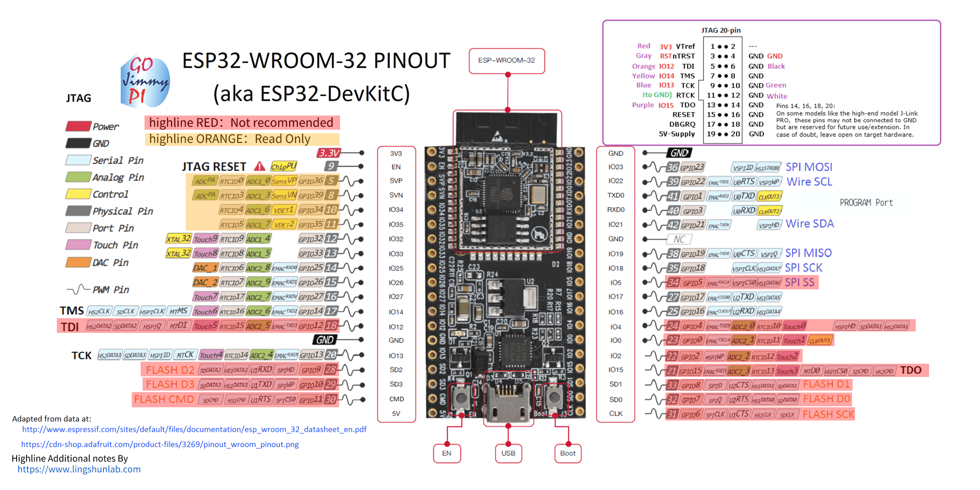980x490 pixels.
Task: Click the Go Jimmy Pi logo
Action: point(145,81)
